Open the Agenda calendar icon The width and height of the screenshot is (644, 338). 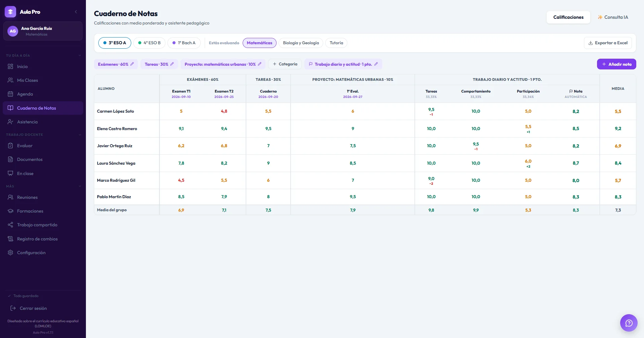click(x=10, y=94)
